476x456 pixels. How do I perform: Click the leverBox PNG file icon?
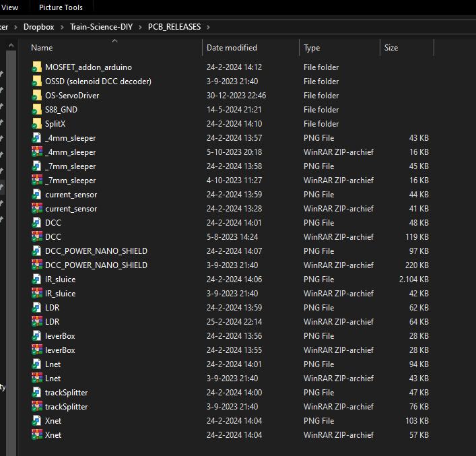(x=37, y=336)
